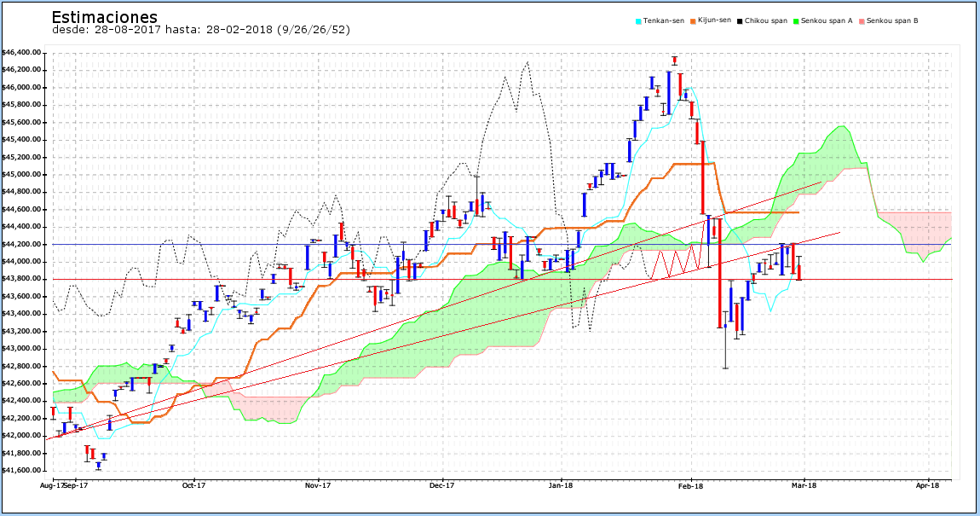
Task: Click the Estimaciones chart title
Action: 104,17
